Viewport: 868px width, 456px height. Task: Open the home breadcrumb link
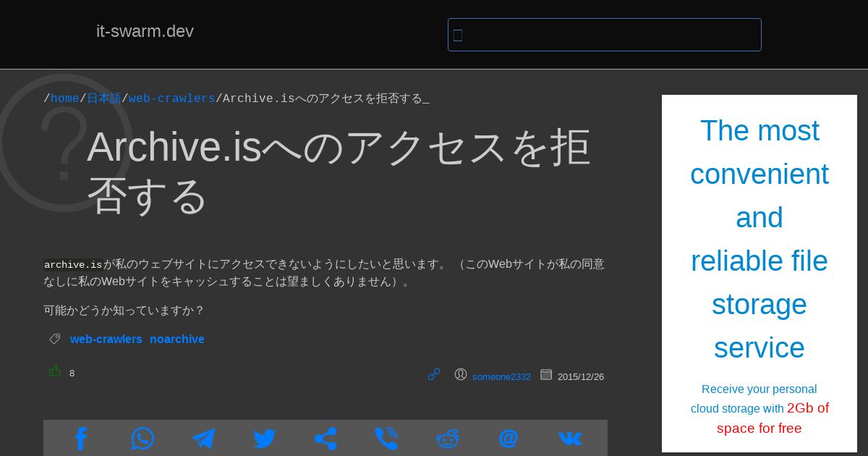(65, 98)
